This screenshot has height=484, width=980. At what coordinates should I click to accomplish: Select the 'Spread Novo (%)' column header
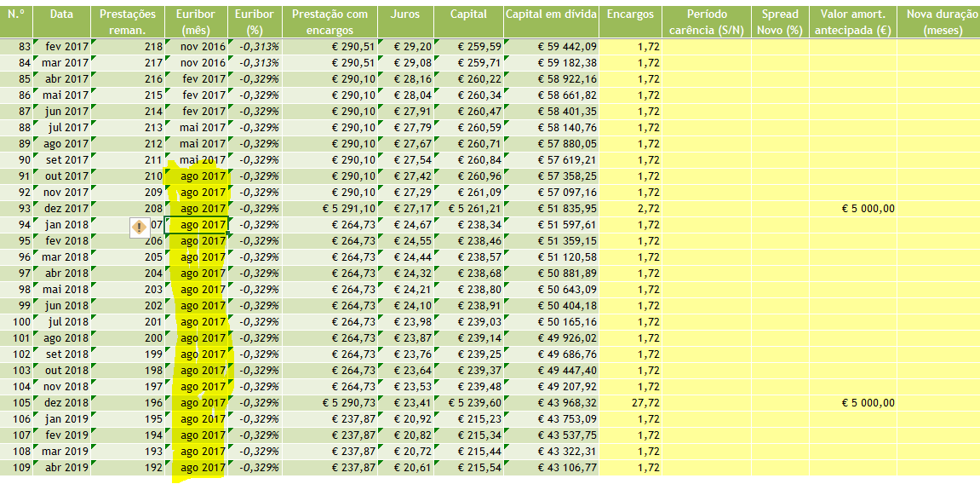[x=780, y=22]
